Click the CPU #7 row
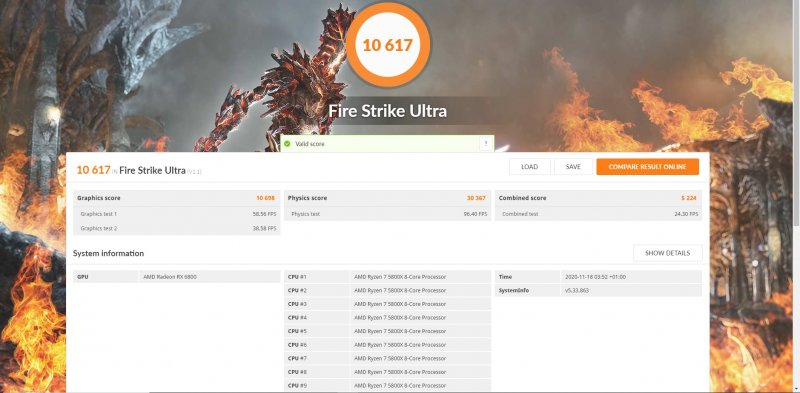Viewport: 800px width, 393px height. tap(387, 358)
